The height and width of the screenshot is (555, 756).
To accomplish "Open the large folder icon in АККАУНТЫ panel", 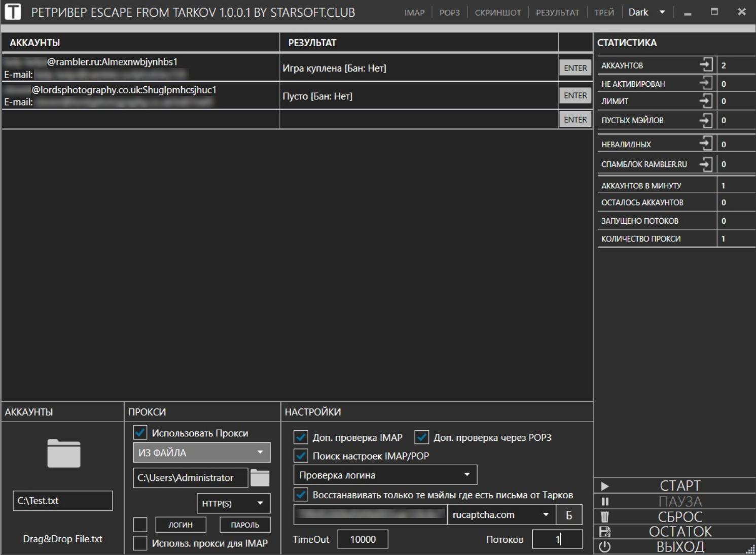I will (x=63, y=453).
